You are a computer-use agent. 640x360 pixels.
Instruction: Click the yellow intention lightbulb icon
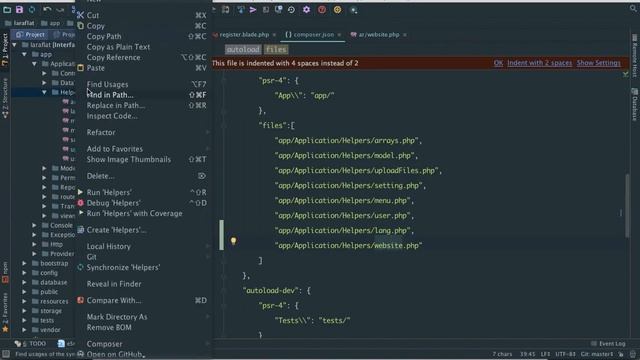pyautogui.click(x=233, y=241)
